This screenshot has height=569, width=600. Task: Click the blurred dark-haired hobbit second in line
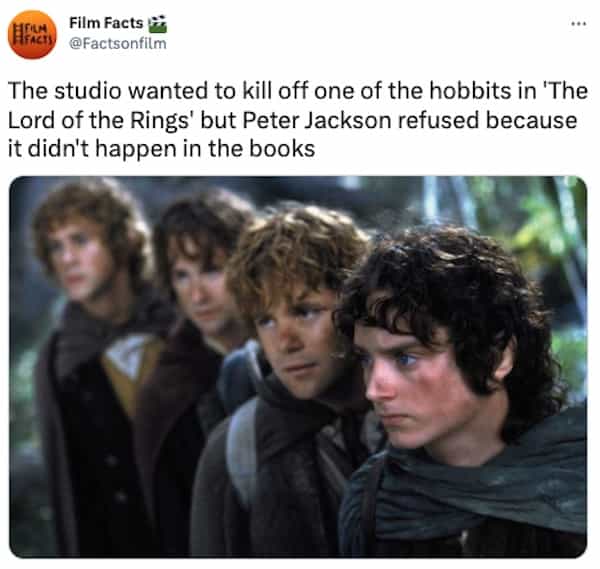pos(199,306)
